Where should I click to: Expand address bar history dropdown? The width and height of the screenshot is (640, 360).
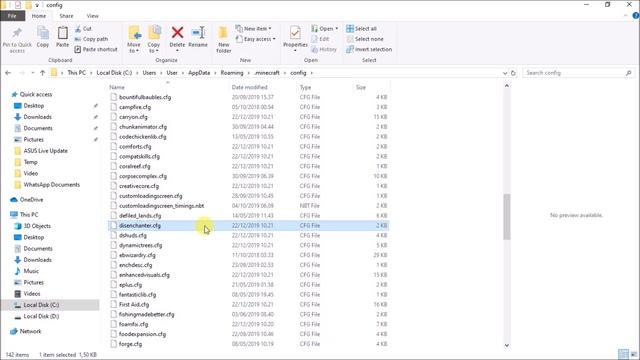(505, 73)
